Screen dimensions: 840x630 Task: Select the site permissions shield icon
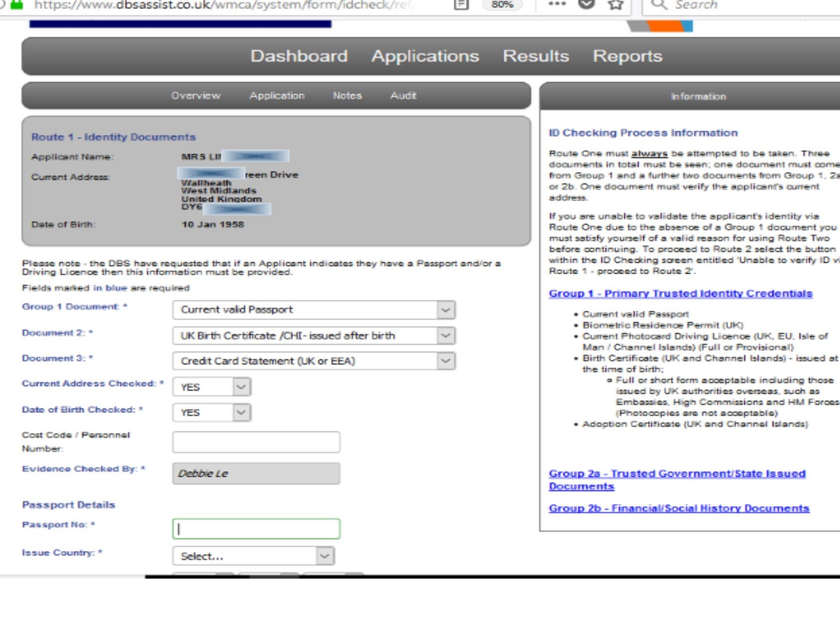[3, 4]
